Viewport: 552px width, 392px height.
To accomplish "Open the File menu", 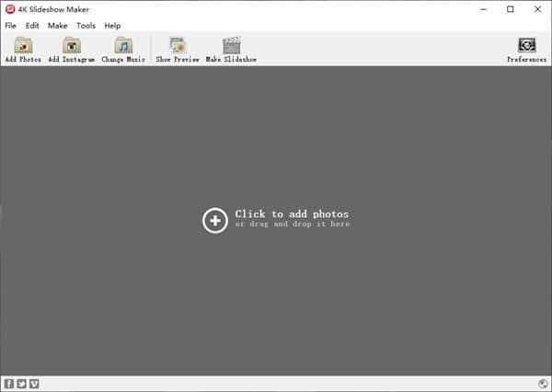I will coord(10,26).
